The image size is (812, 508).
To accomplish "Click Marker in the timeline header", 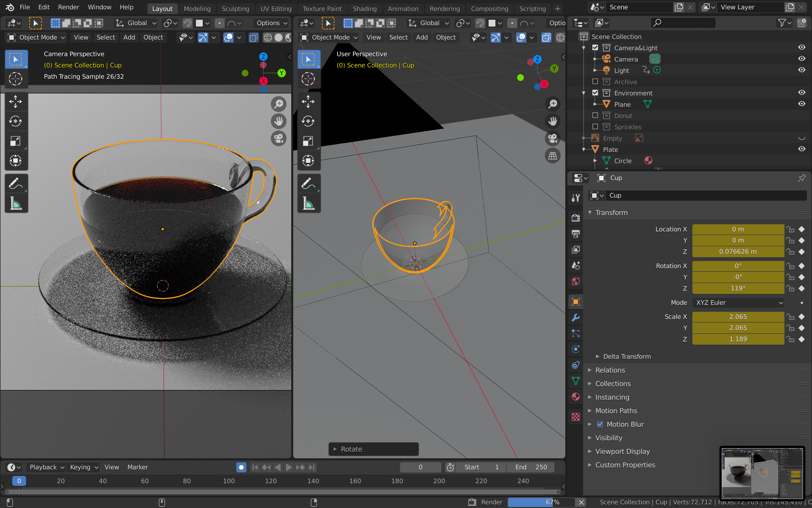I will [x=138, y=467].
